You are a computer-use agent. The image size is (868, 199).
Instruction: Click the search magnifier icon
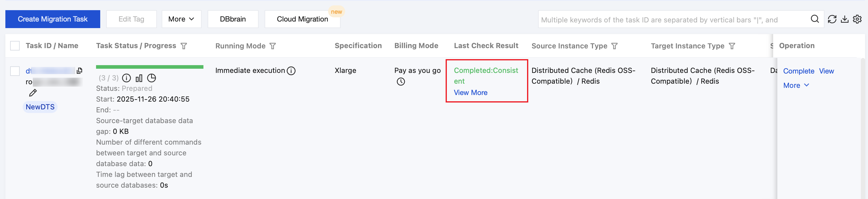coord(814,19)
